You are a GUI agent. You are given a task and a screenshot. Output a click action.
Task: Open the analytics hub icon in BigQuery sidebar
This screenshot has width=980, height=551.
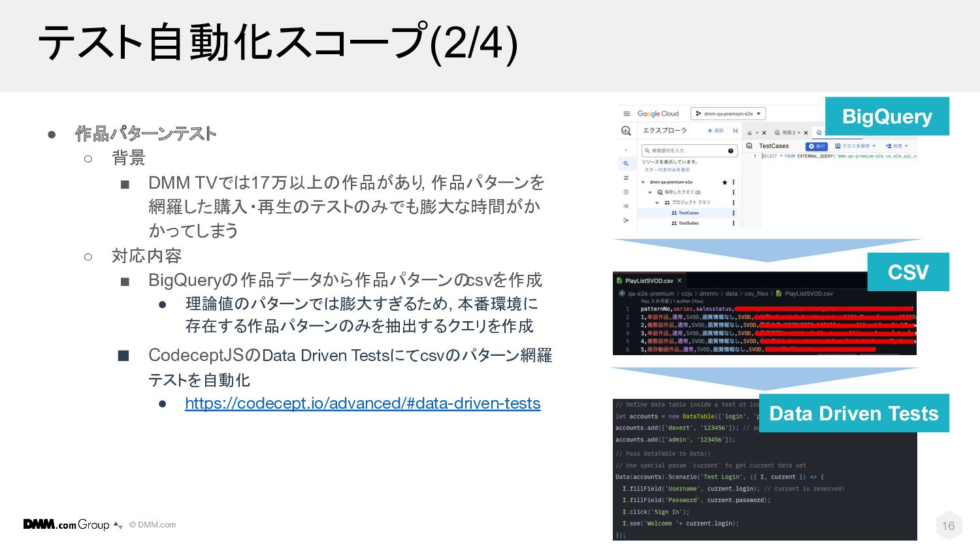[x=626, y=206]
